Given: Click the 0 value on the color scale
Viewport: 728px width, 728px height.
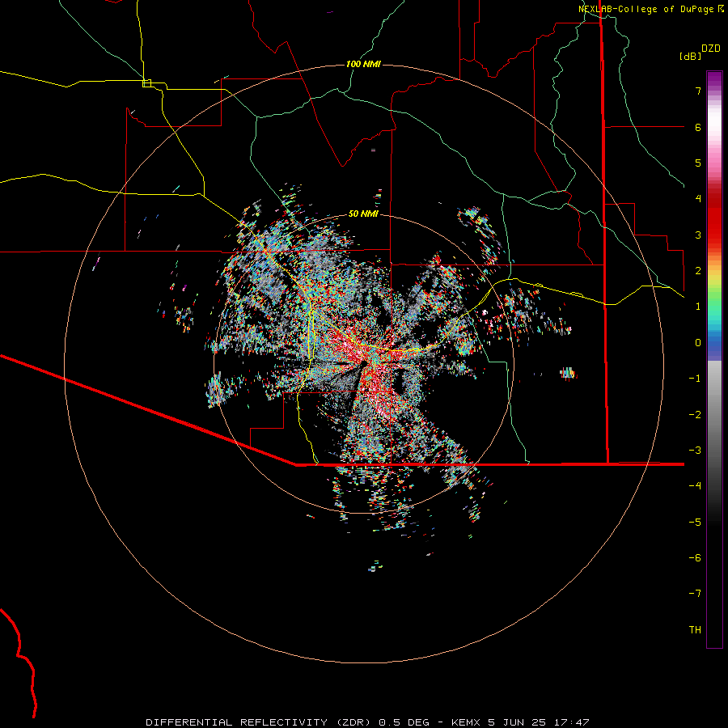Looking at the screenshot, I should pos(698,343).
